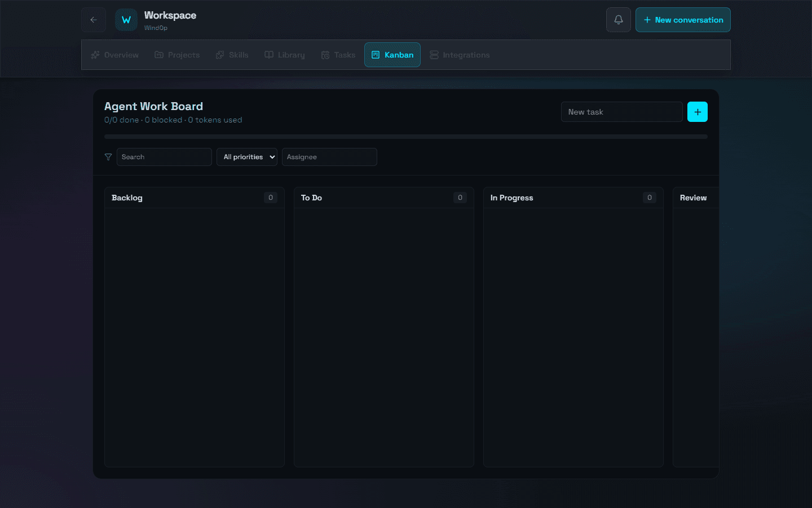Click the Assignee filter field
Screen dimensions: 812x508
pos(329,157)
